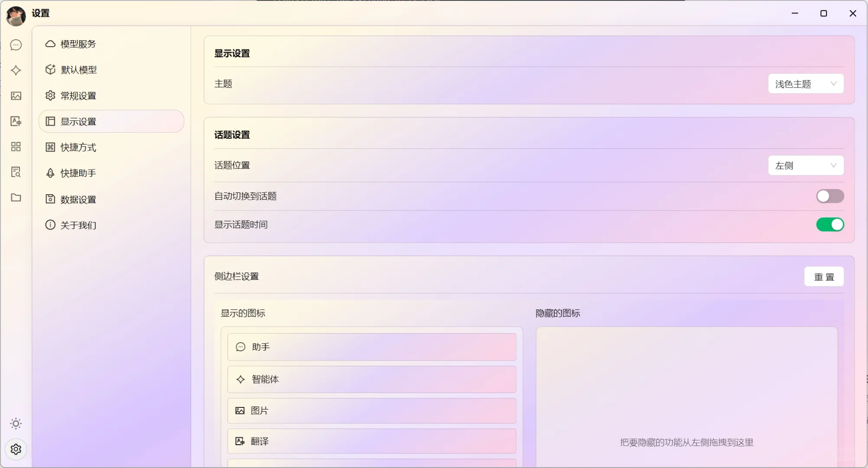Open the 主题 dropdown showing 浅色主题
The height and width of the screenshot is (468, 868).
[x=805, y=83]
